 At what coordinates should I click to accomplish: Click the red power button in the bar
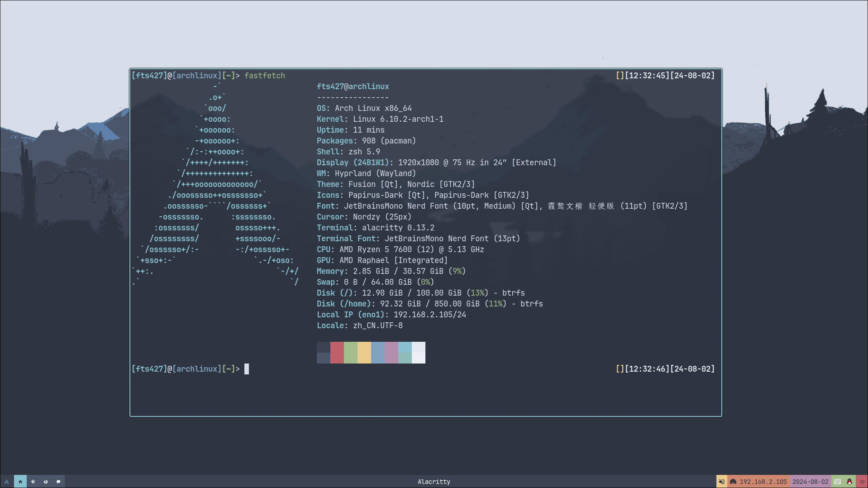pos(862,482)
